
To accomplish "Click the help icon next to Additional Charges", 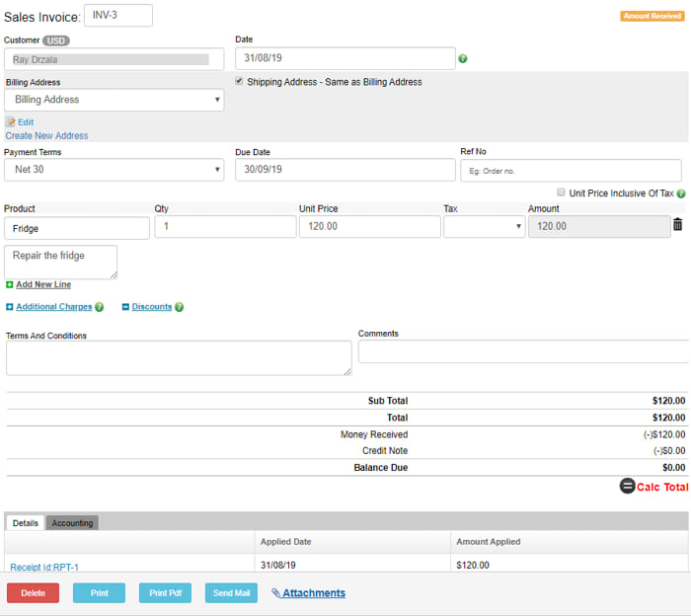I will 99,307.
